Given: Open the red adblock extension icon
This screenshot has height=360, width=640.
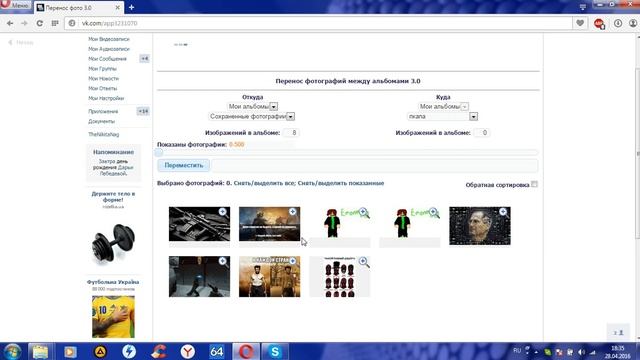Looking at the screenshot, I should point(599,24).
